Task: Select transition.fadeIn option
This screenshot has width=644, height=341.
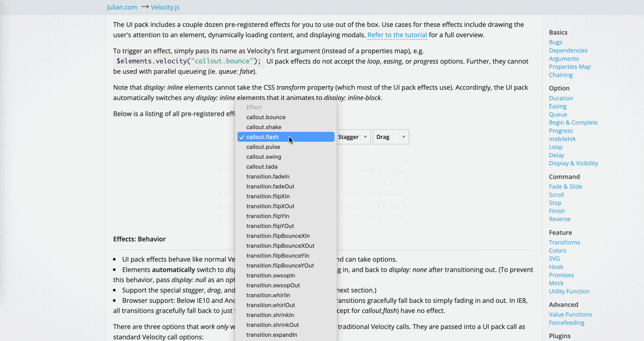Action: click(x=286, y=177)
